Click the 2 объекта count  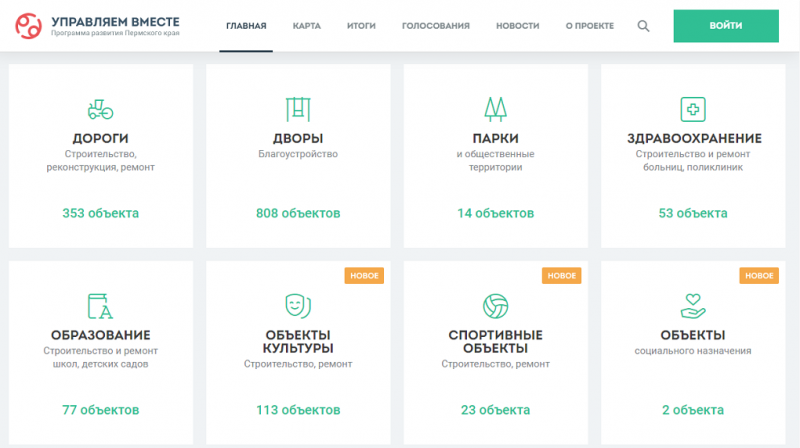pyautogui.click(x=693, y=410)
